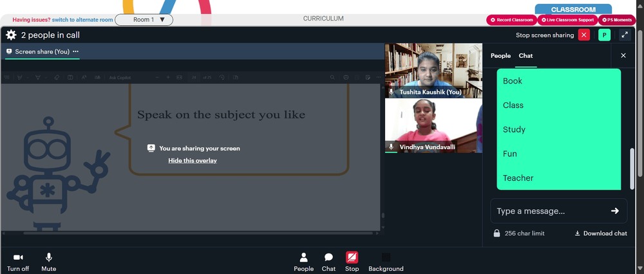The height and width of the screenshot is (274, 644).
Task: Click the PDF highlight tool icon
Action: 20,77
